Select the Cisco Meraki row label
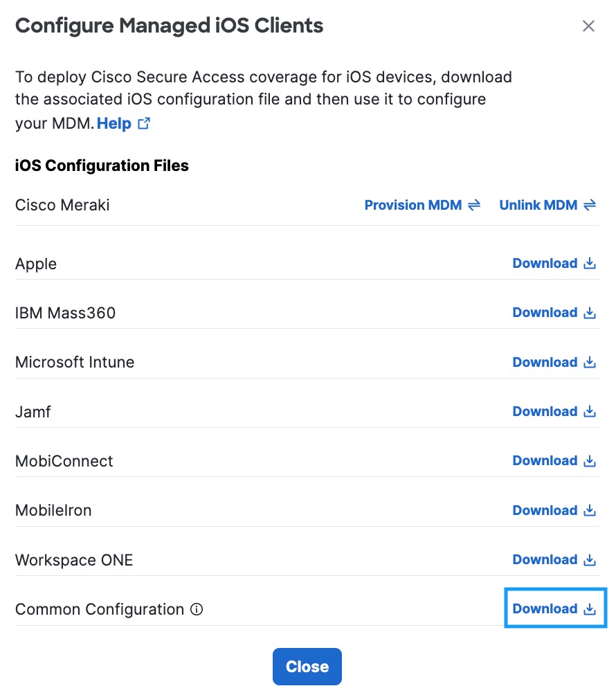616x695 pixels. coord(62,205)
